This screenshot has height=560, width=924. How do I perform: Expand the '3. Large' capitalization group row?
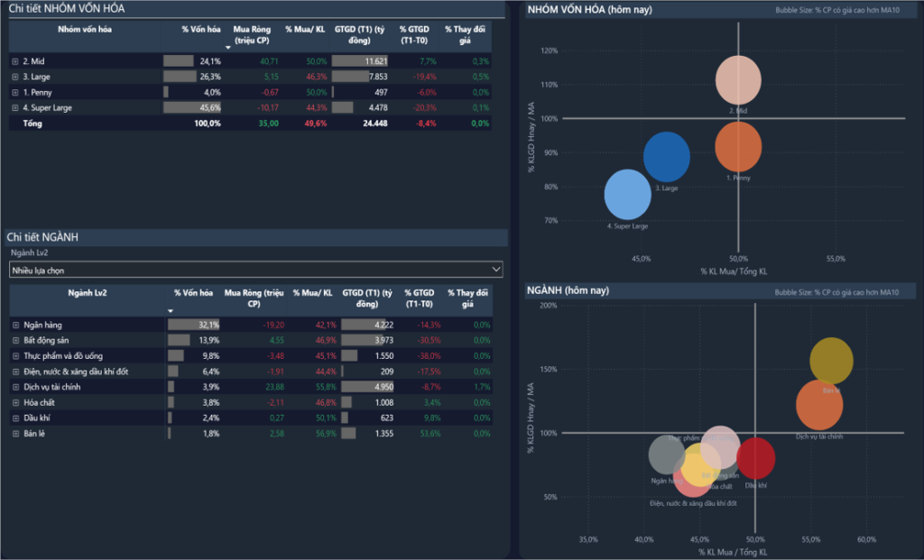pos(15,77)
